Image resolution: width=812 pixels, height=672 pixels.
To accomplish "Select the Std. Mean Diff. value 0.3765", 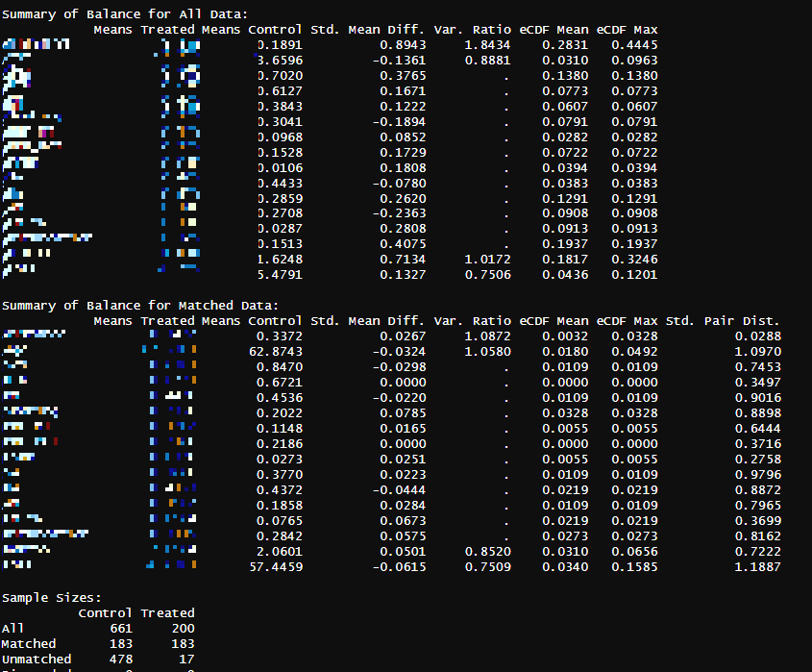I will [x=403, y=76].
